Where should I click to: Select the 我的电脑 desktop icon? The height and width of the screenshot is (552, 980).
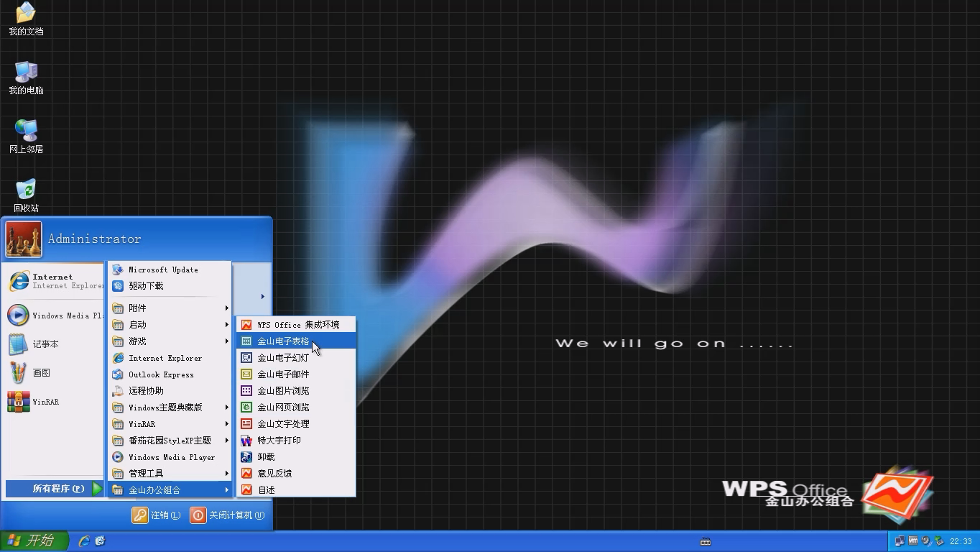[x=26, y=78]
